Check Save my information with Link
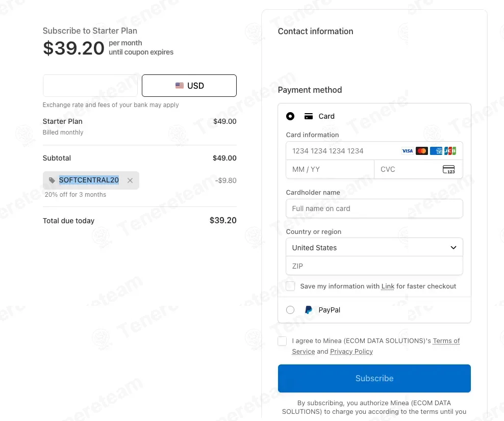The height and width of the screenshot is (421, 504). click(290, 286)
